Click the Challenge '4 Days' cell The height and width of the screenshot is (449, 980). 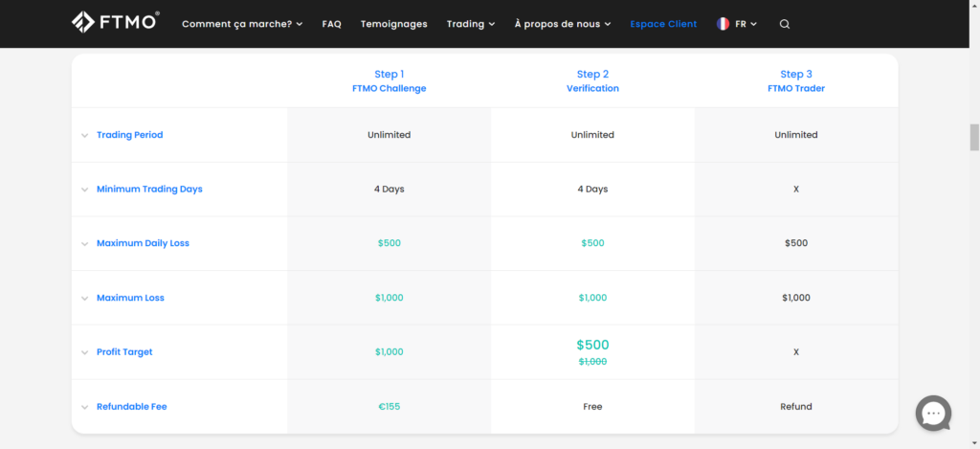(x=390, y=189)
